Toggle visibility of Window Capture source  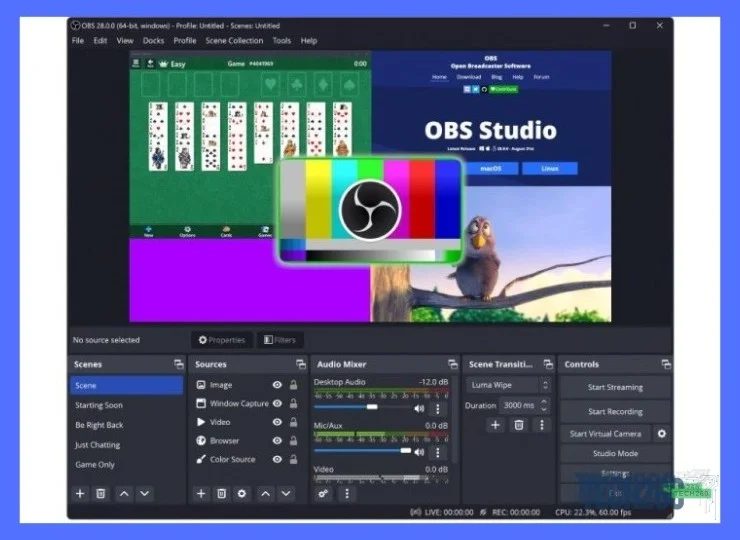click(x=277, y=403)
